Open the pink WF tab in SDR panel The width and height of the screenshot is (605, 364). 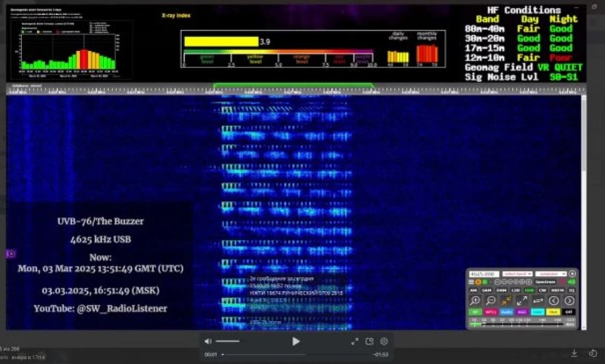[x=491, y=312]
